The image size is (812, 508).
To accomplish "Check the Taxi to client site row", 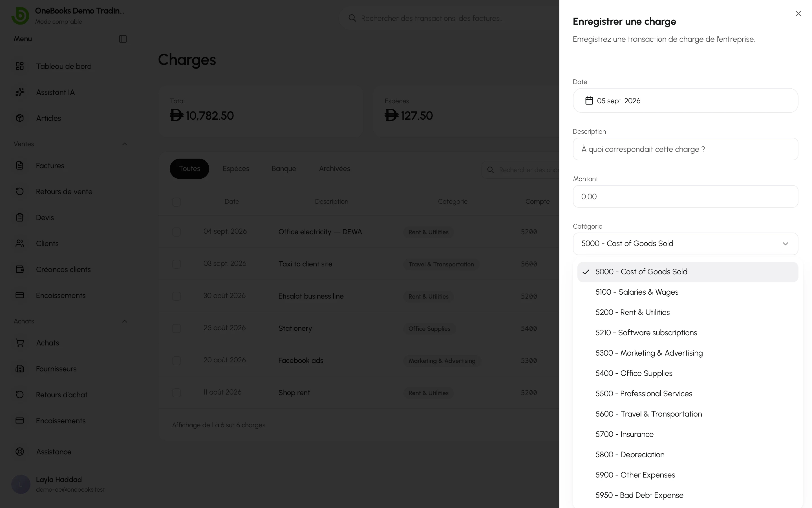I will [176, 264].
